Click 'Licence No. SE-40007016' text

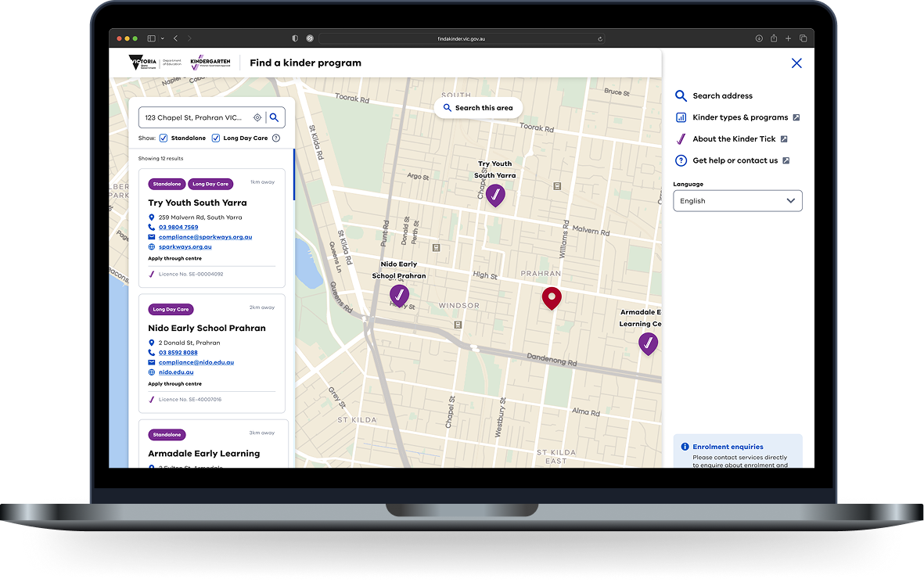coord(190,400)
